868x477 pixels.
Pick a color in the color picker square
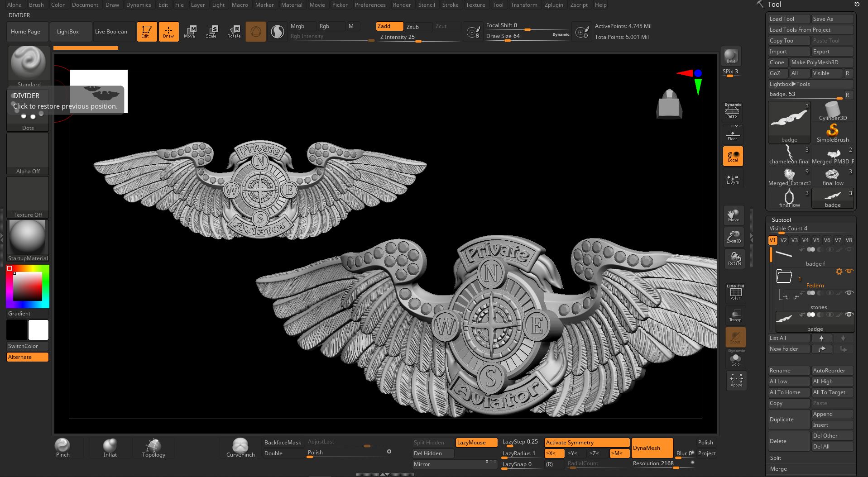tap(28, 286)
